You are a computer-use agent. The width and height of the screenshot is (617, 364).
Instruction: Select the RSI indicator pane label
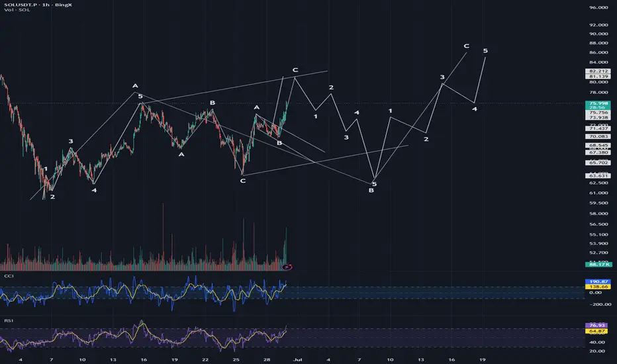(x=9, y=321)
